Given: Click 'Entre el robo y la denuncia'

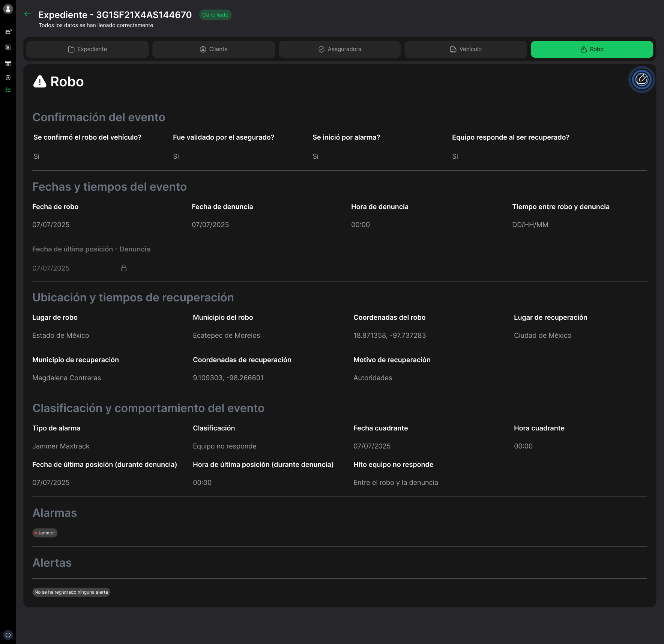Looking at the screenshot, I should [x=396, y=483].
